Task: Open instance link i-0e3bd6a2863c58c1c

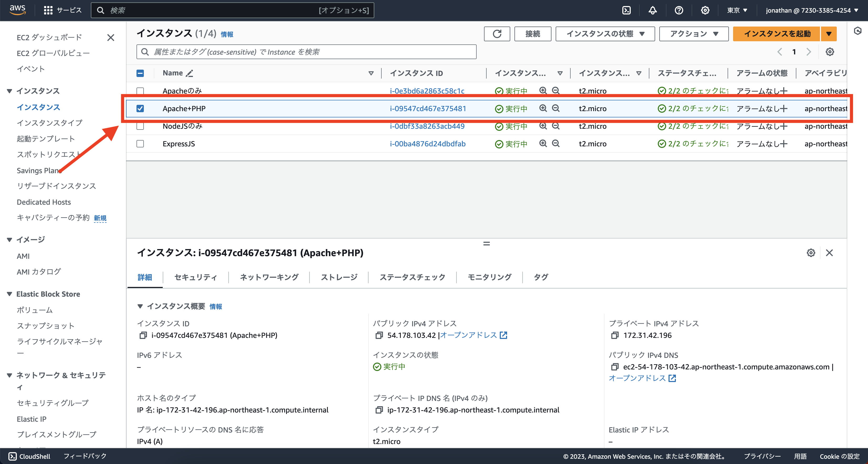Action: [427, 91]
